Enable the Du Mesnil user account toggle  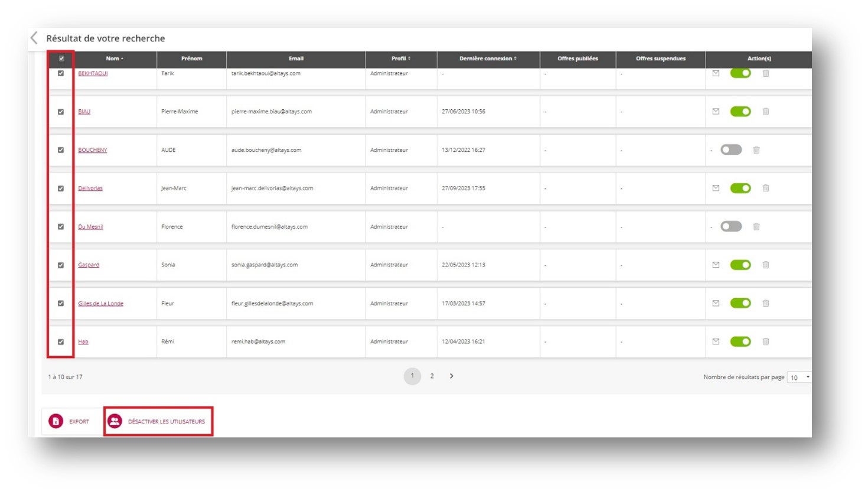[731, 227]
